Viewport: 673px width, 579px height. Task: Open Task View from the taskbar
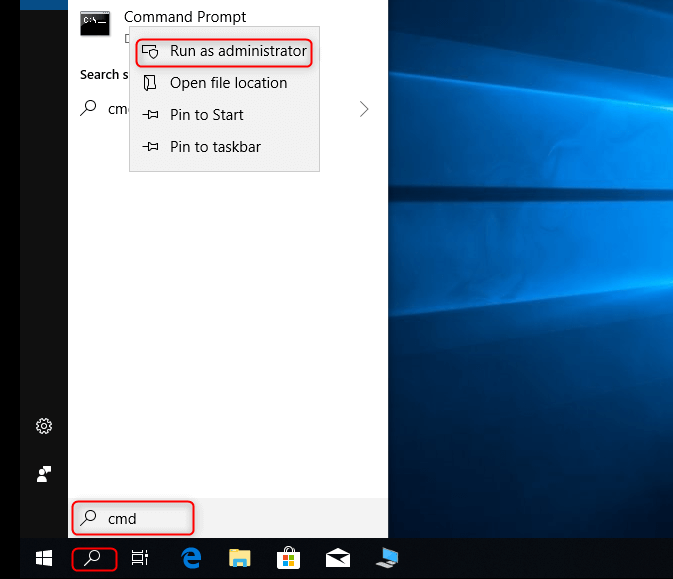pyautogui.click(x=139, y=558)
